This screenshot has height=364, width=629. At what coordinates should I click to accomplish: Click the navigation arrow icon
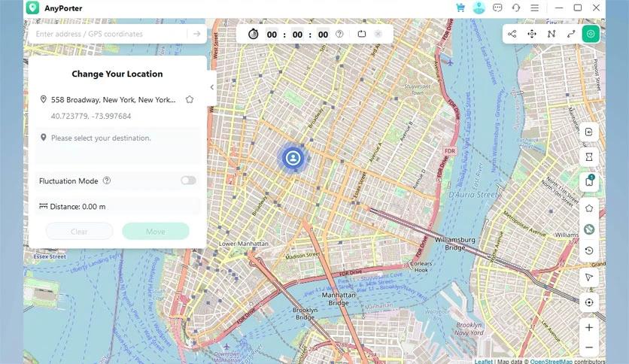[x=589, y=278]
